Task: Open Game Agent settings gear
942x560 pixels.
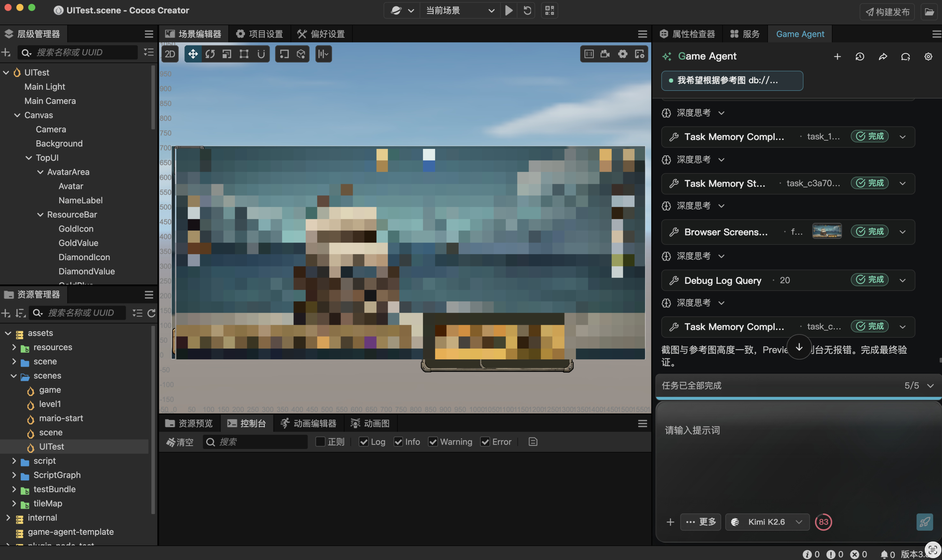Action: pyautogui.click(x=928, y=56)
